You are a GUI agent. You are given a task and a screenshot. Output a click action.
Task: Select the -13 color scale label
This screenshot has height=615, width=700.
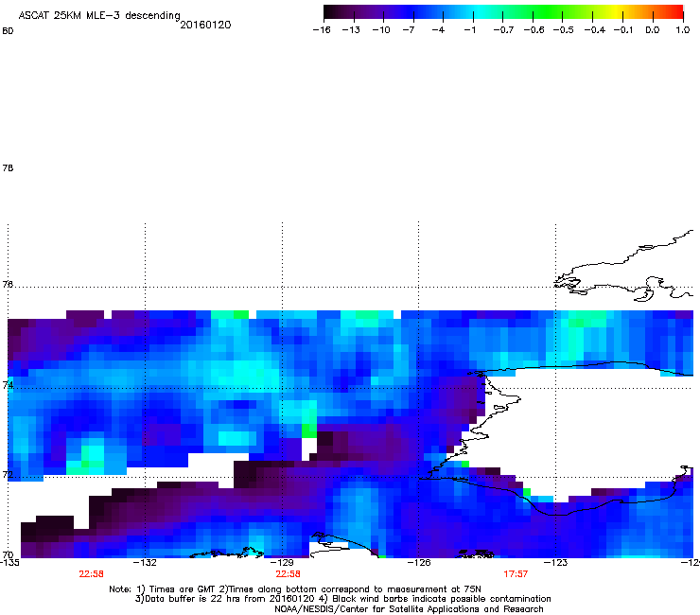point(351,30)
